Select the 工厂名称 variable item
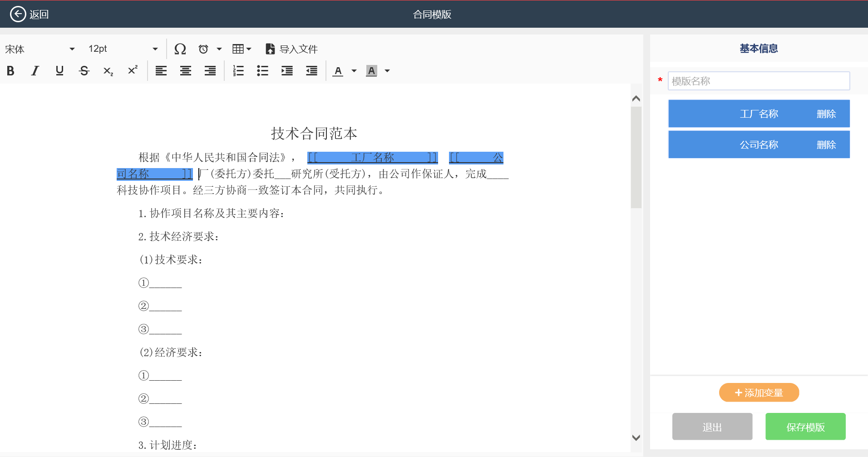 [x=759, y=114]
